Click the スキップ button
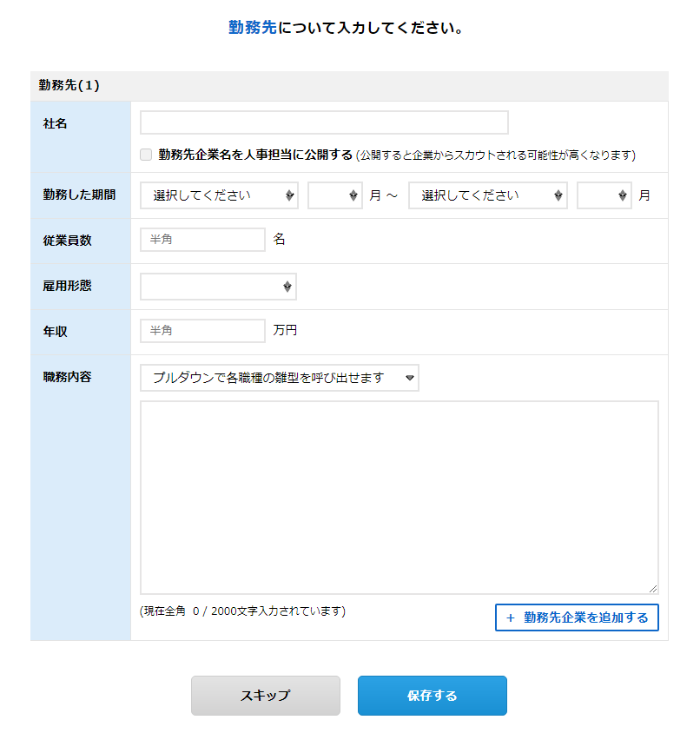Viewport: 700px width, 733px height. coord(266,696)
